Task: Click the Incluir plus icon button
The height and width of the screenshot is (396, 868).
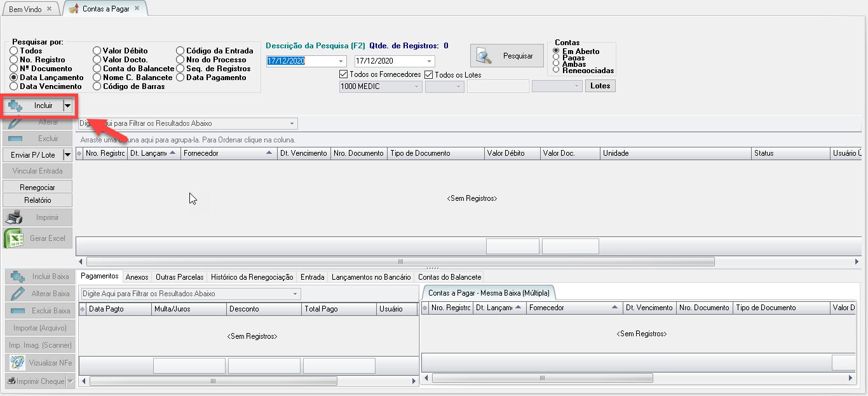Action: [x=16, y=106]
